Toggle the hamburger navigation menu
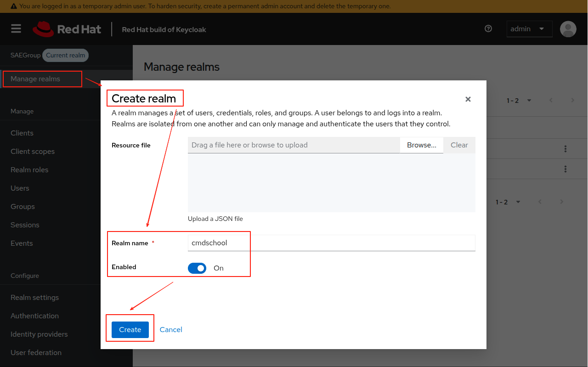The image size is (588, 367). coord(16,29)
